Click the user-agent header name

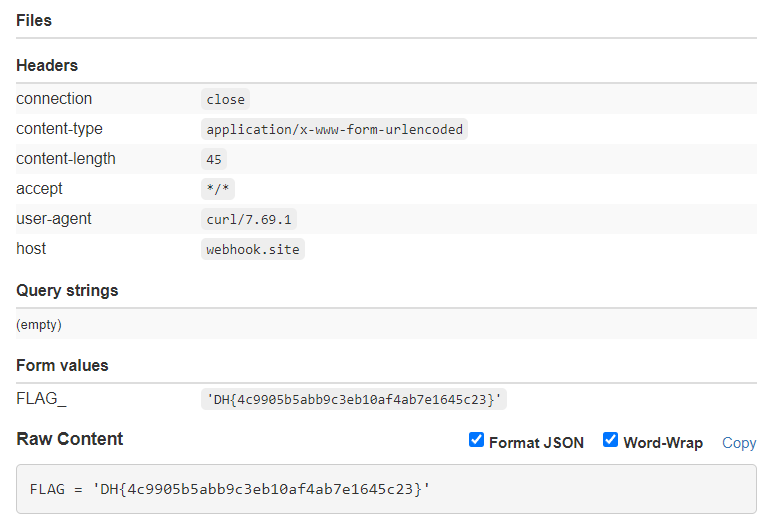pos(54,219)
